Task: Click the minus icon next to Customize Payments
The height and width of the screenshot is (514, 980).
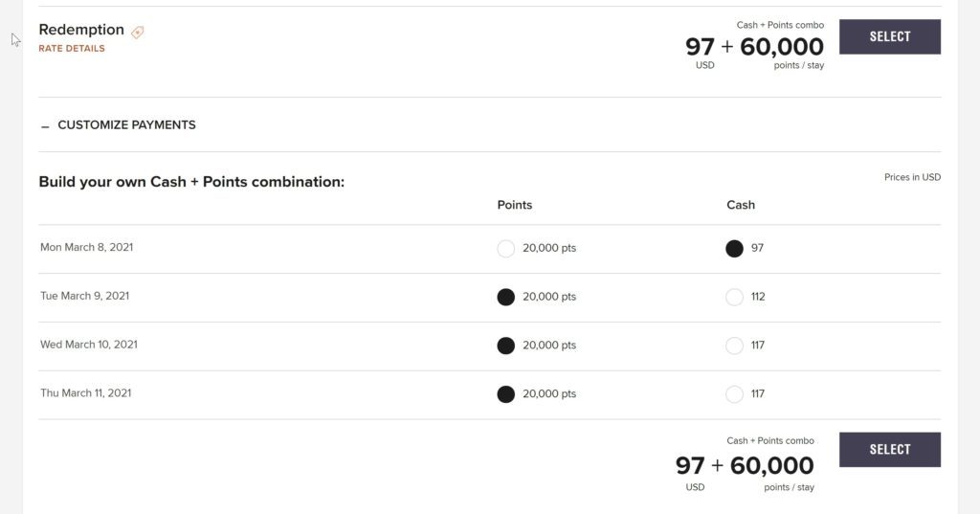Action: pos(45,126)
